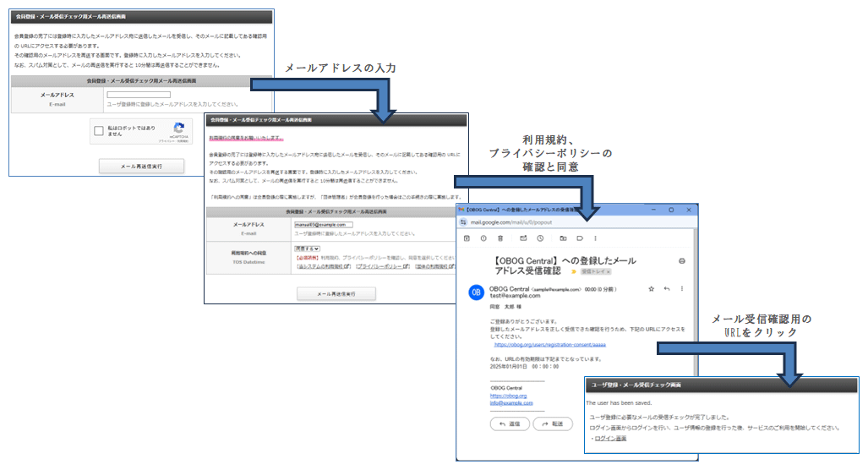Click the reply arrow icon in the message header
This screenshot has height=470, width=868.
667,289
